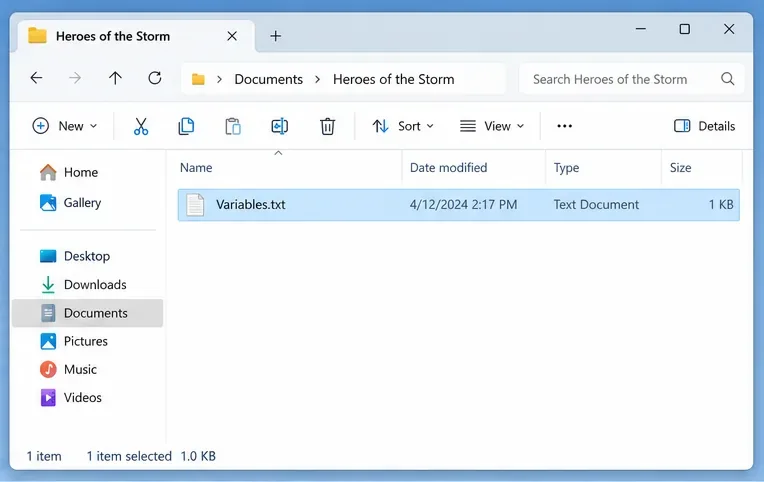
Task: Open Downloads in the sidebar
Action: click(x=83, y=285)
